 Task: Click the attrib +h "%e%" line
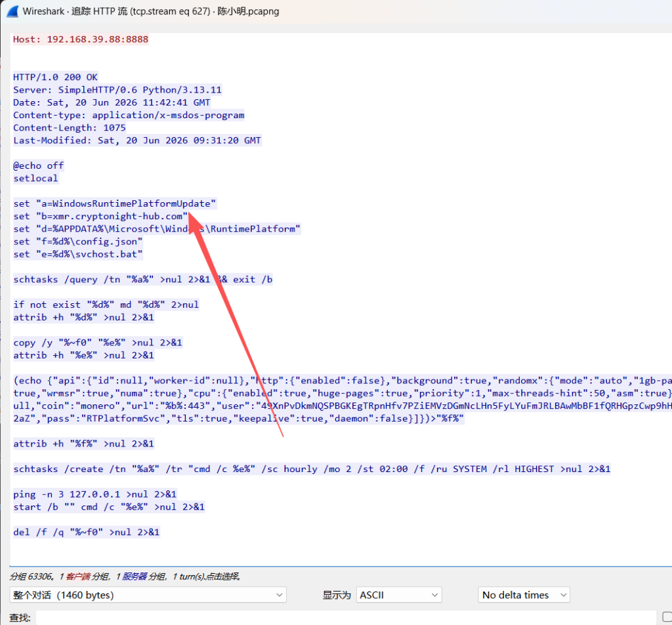pos(83,355)
